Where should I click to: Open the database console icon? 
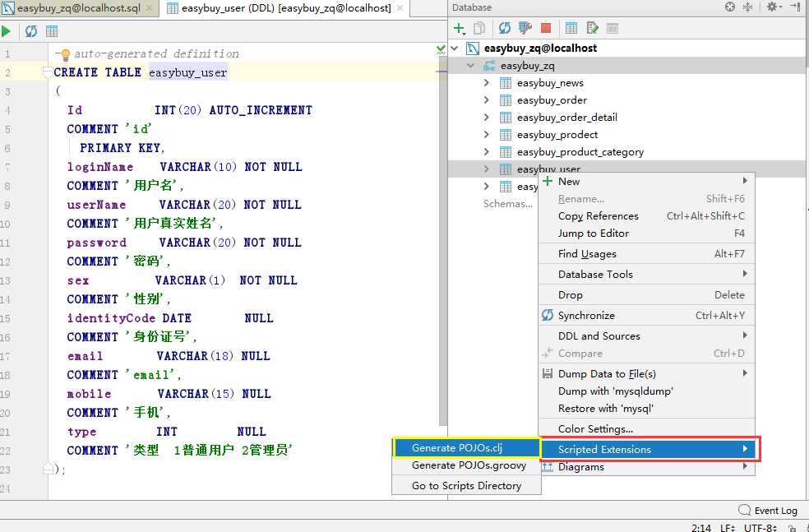613,29
